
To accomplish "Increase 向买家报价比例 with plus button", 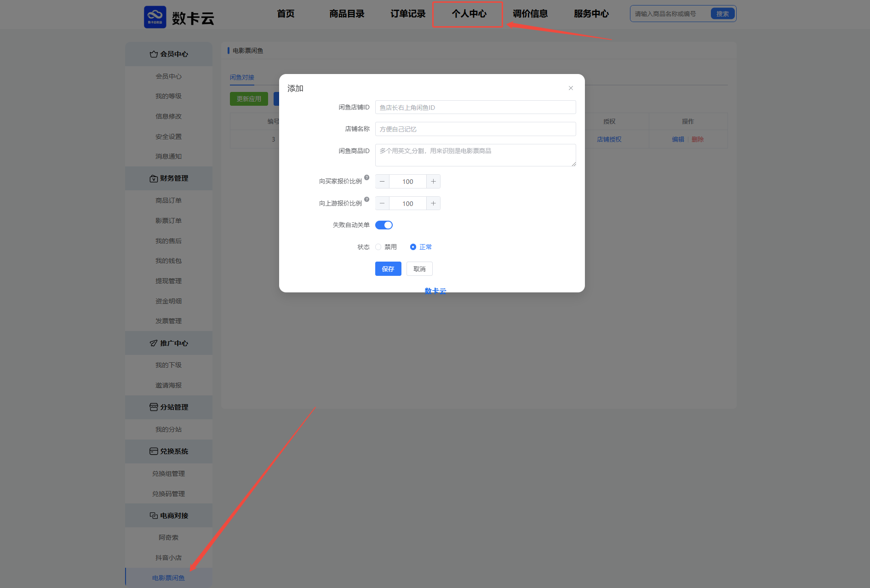I will click(x=433, y=182).
